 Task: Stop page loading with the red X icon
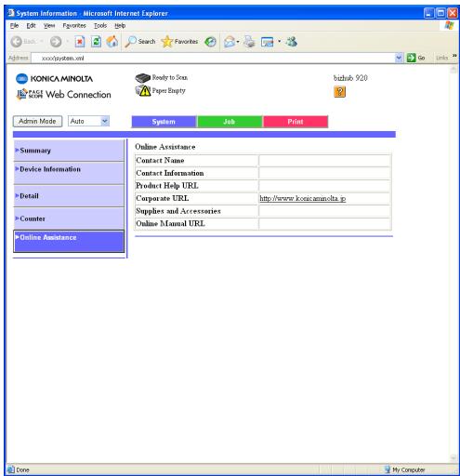click(80, 42)
